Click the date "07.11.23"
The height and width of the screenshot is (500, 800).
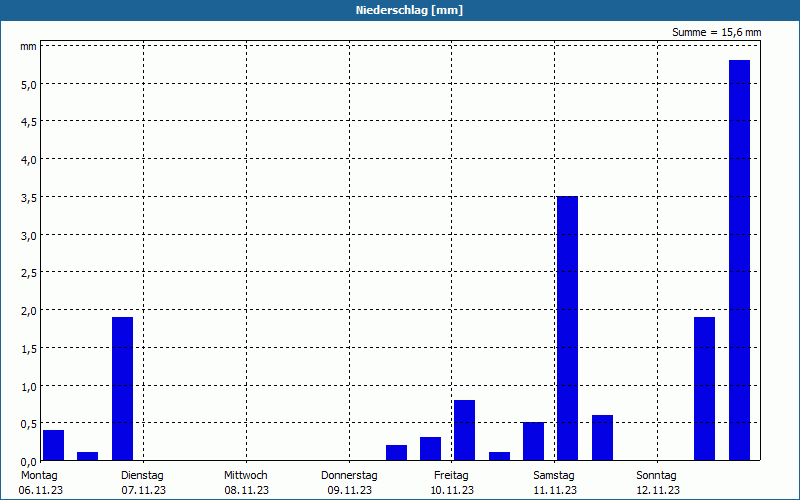(x=144, y=490)
